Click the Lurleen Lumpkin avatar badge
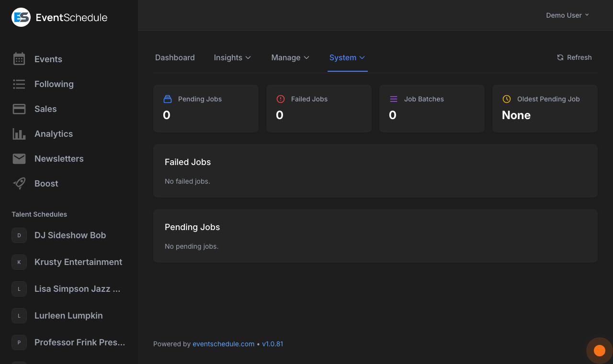Viewport: 613px width, 364px height. coord(19,316)
